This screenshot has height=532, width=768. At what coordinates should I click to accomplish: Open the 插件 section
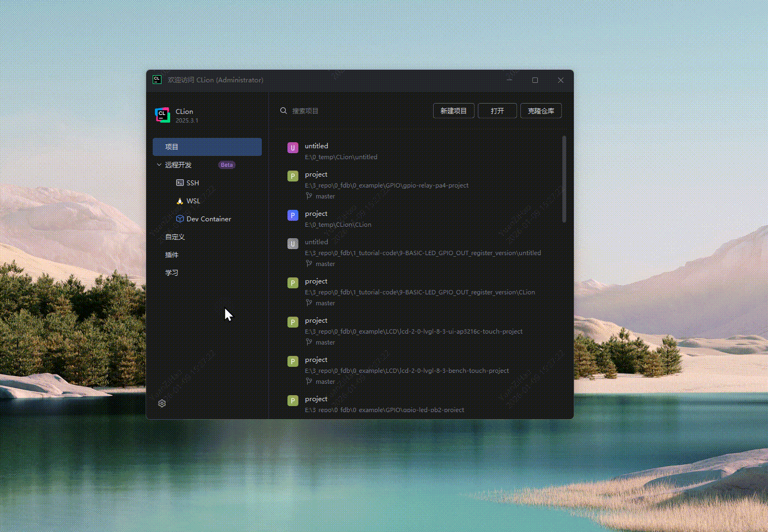(171, 255)
